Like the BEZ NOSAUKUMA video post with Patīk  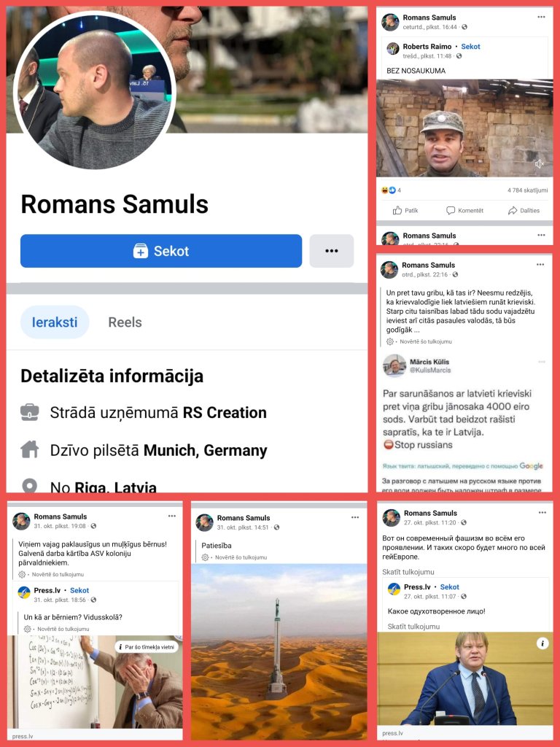point(405,210)
